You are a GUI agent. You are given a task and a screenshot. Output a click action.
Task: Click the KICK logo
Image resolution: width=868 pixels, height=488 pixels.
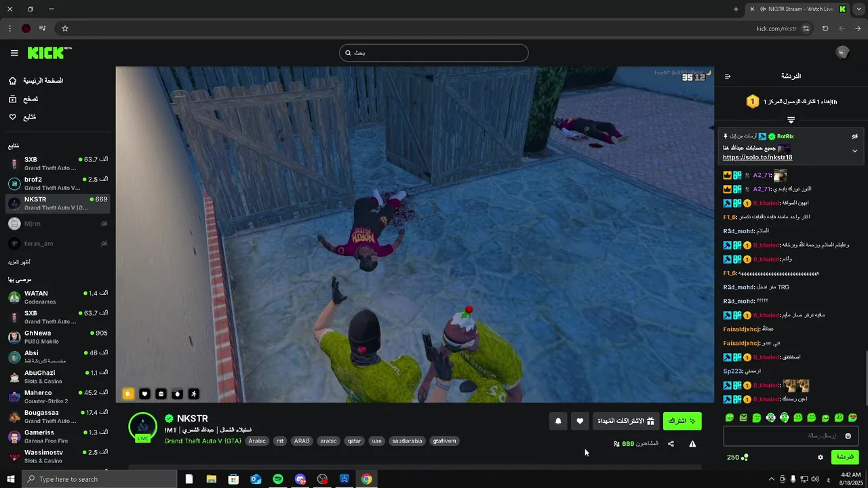click(x=49, y=53)
